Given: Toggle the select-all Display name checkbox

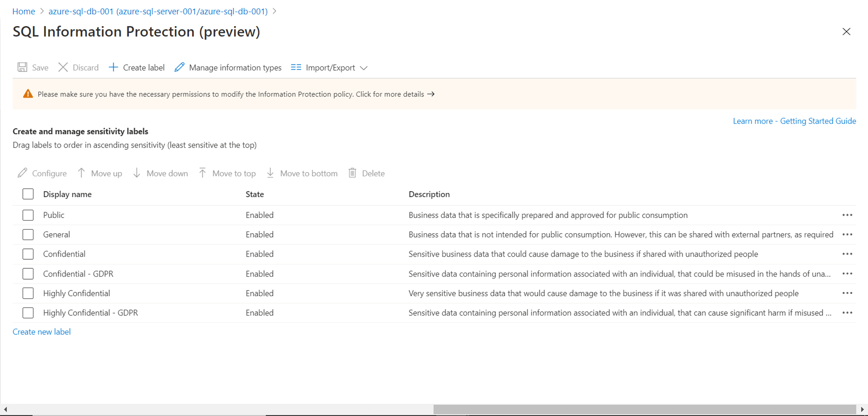Looking at the screenshot, I should pos(28,194).
